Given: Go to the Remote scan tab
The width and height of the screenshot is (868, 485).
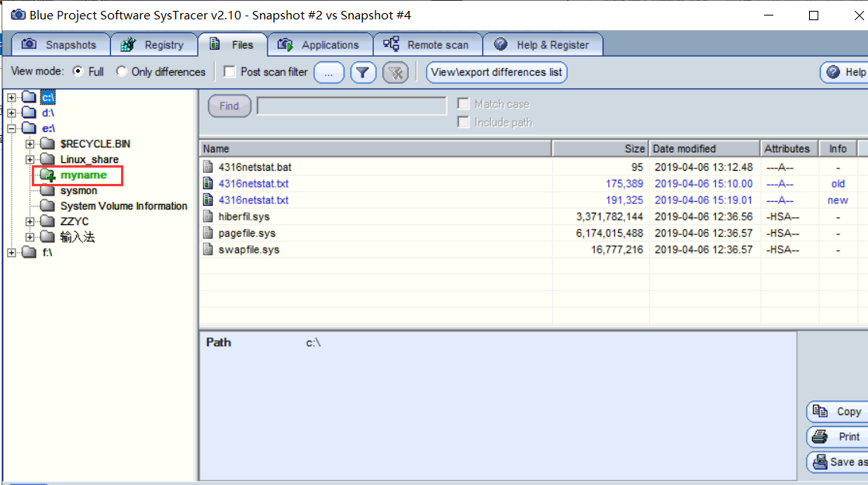Looking at the screenshot, I should point(428,45).
